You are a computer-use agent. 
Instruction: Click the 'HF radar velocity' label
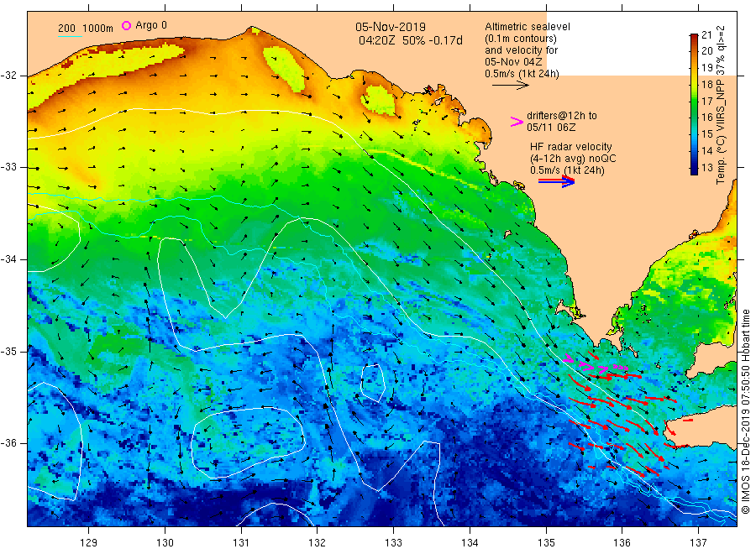pos(571,146)
